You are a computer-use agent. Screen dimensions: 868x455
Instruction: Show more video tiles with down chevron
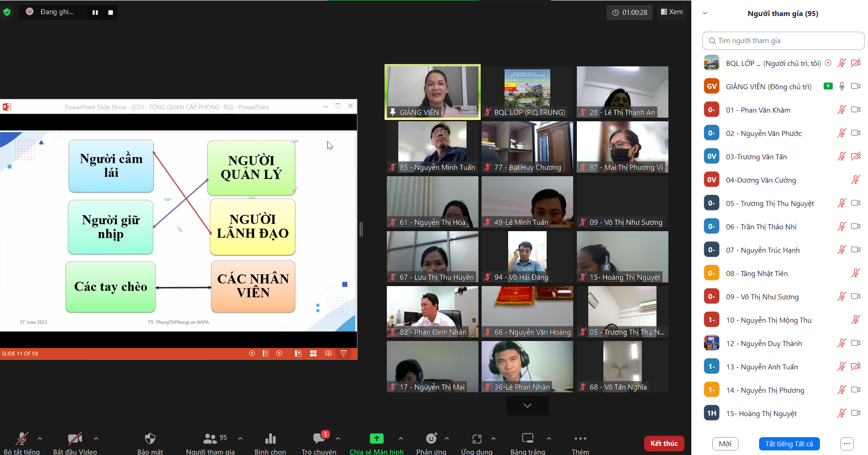tap(527, 406)
